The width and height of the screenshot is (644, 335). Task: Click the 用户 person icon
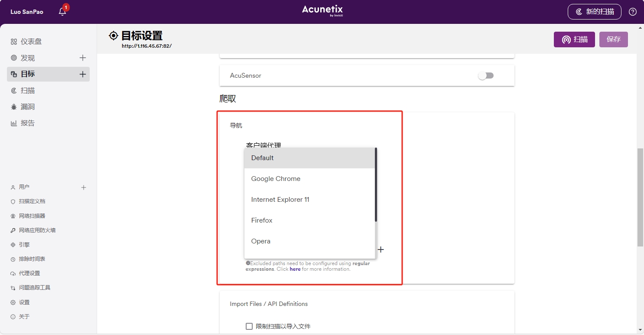13,187
